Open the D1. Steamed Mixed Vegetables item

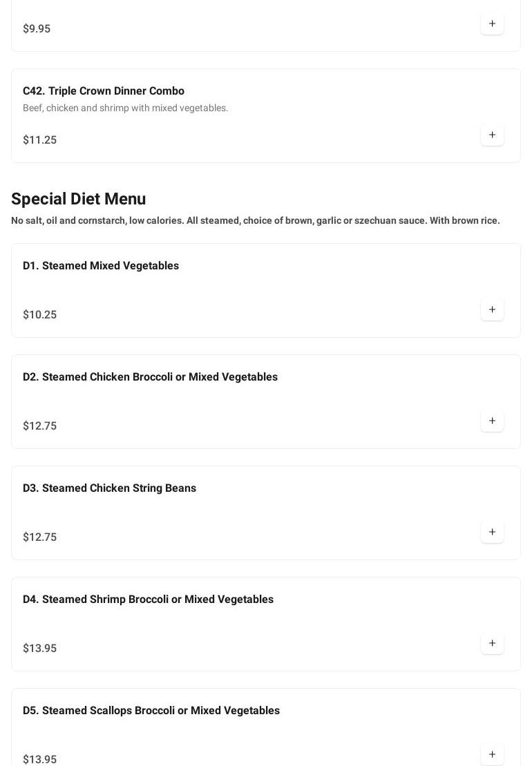click(101, 266)
